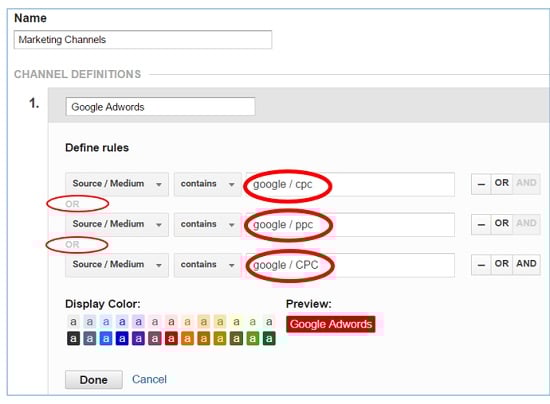Click greyed AND button on lowercase cpc row

526,183
